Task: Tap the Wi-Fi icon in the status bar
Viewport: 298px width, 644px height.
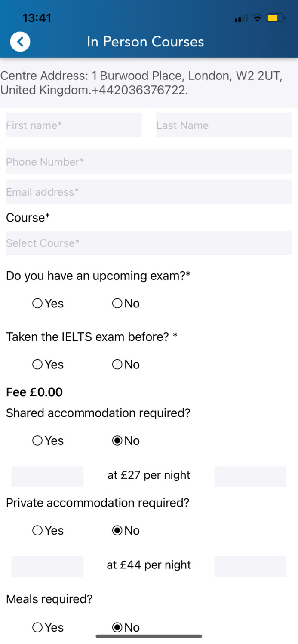Action: pyautogui.click(x=257, y=18)
